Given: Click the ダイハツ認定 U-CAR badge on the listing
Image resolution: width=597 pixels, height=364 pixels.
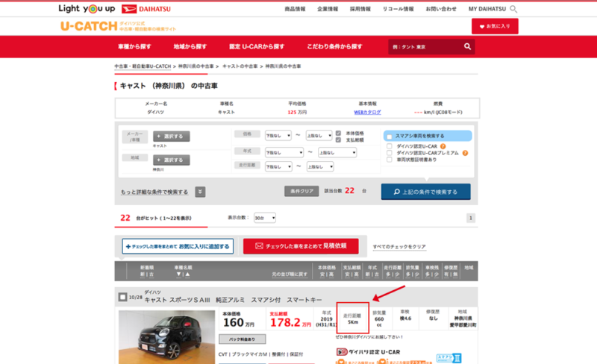Looking at the screenshot, I should click(368, 352).
